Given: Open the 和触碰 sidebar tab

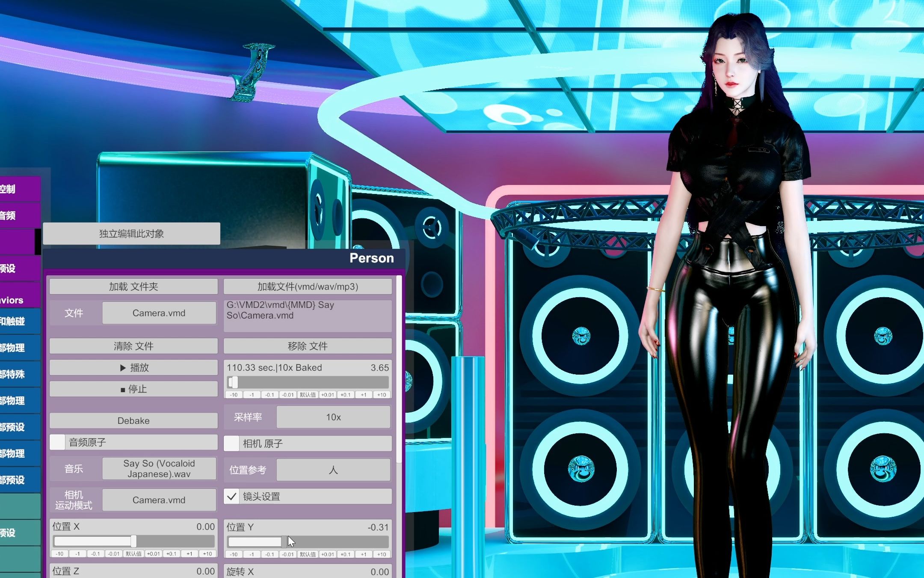Looking at the screenshot, I should pyautogui.click(x=20, y=321).
